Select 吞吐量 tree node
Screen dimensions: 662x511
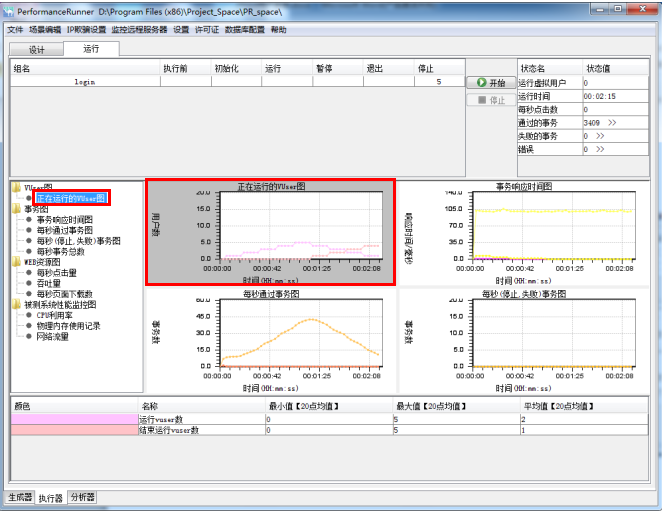pyautogui.click(x=50, y=283)
